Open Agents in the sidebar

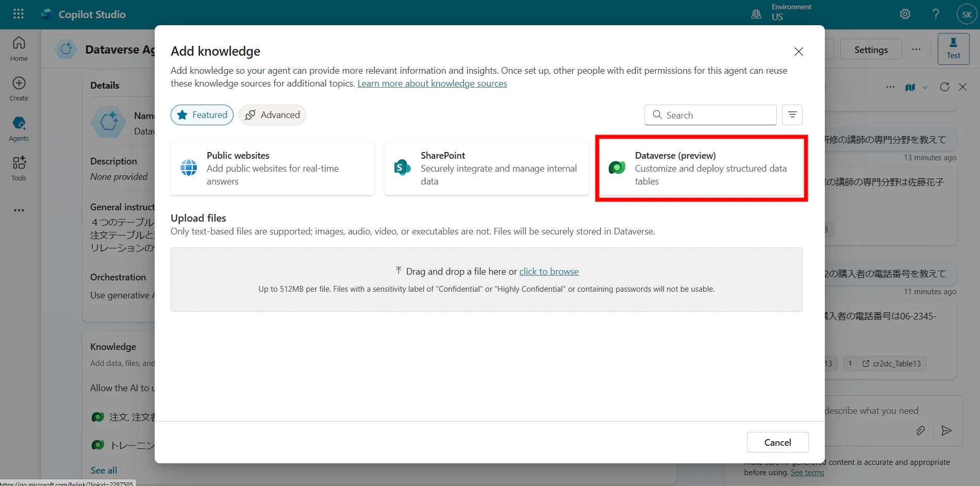[19, 129]
